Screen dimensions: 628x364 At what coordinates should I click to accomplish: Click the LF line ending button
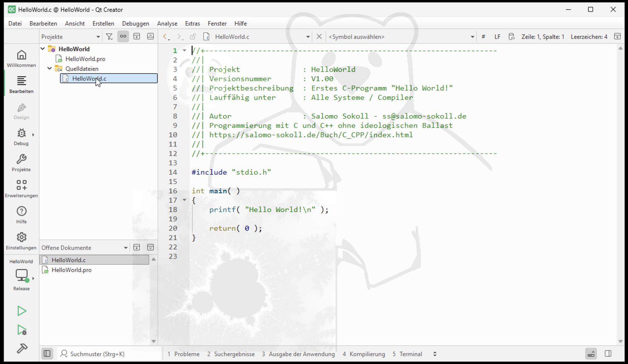pos(497,37)
